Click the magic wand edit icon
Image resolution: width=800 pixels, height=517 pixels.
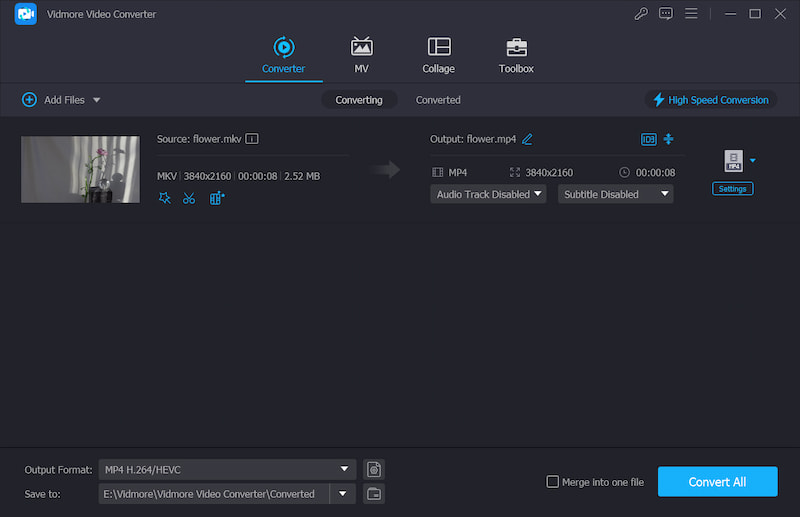point(165,198)
